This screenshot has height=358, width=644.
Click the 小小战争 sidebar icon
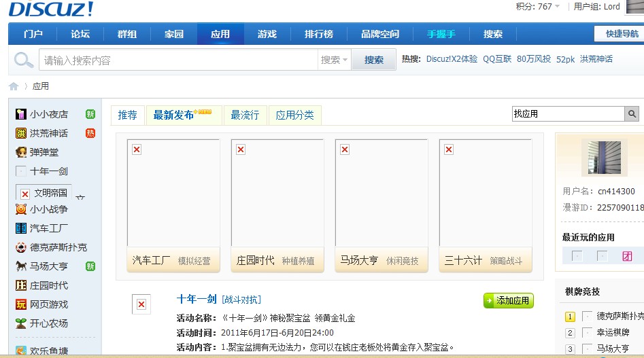coord(20,209)
